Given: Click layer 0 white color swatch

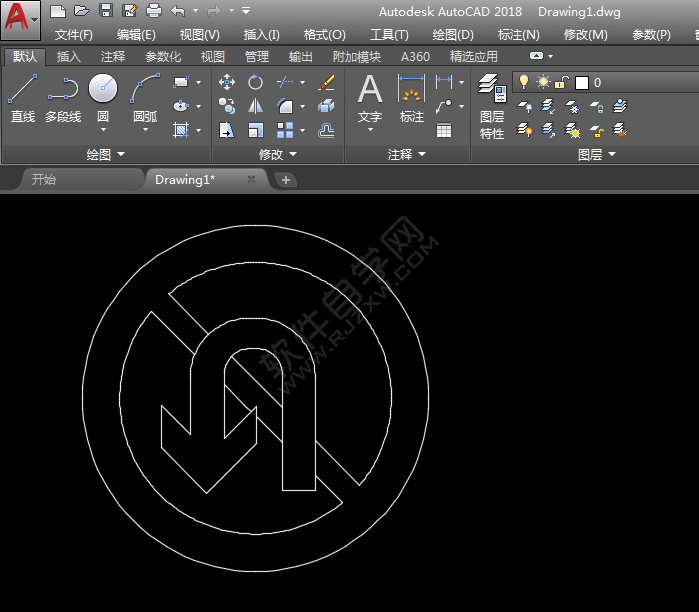Looking at the screenshot, I should [582, 83].
